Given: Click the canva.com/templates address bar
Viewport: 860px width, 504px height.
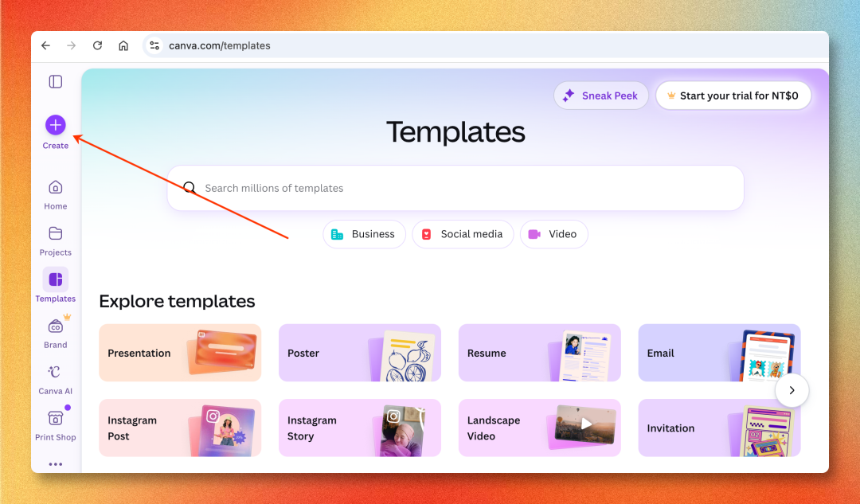Looking at the screenshot, I should (x=486, y=45).
